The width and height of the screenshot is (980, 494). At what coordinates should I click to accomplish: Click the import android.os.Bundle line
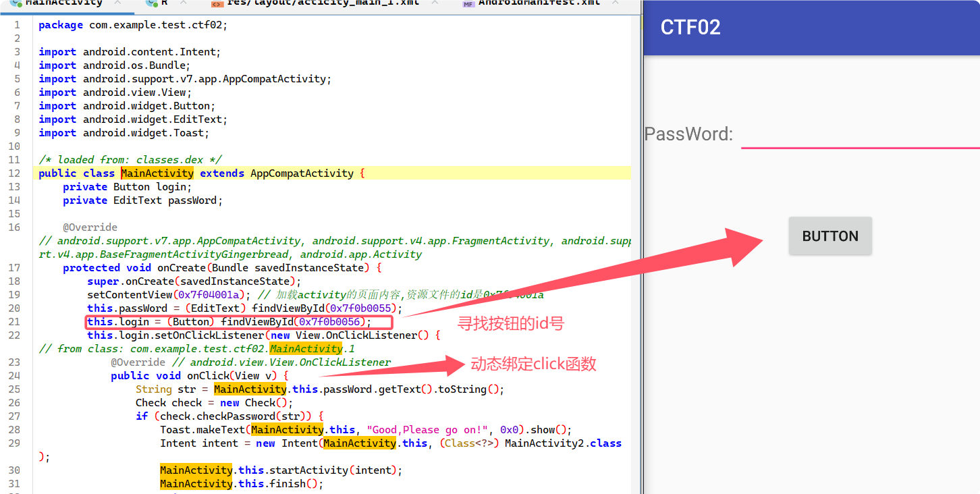click(115, 65)
